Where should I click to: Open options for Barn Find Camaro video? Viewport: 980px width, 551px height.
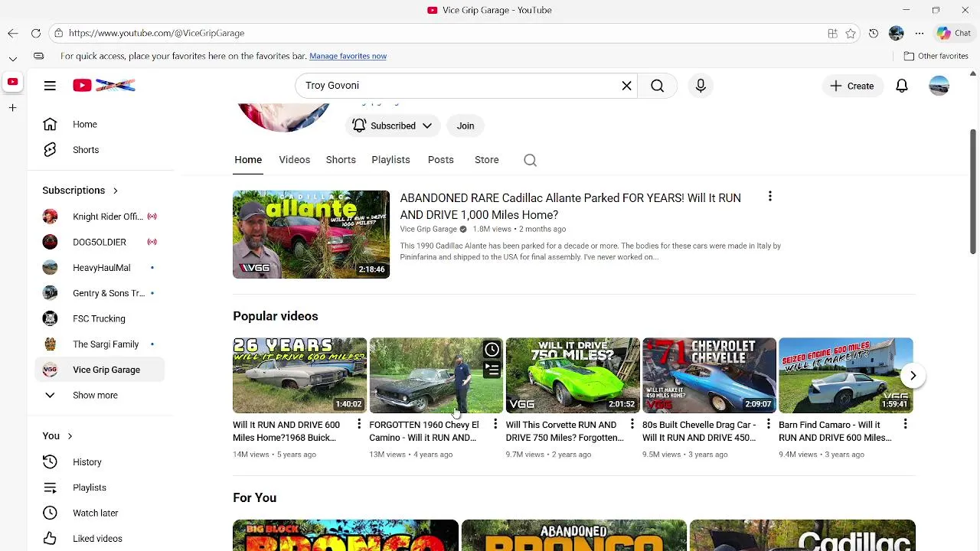point(905,424)
